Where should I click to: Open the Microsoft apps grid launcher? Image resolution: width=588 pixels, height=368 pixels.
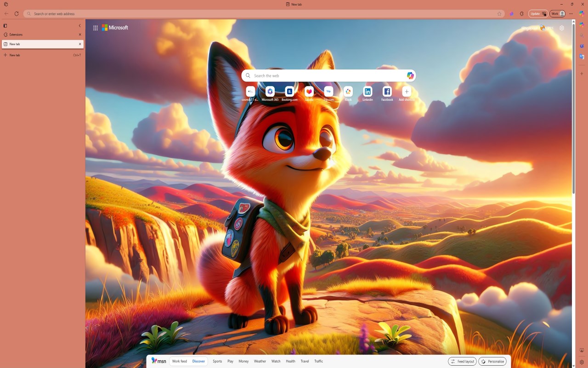pyautogui.click(x=96, y=28)
